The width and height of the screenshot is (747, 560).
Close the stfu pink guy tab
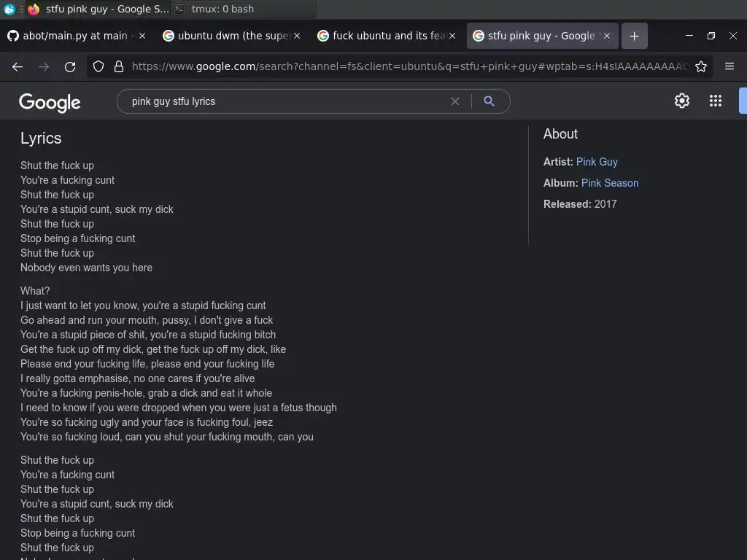(x=607, y=36)
